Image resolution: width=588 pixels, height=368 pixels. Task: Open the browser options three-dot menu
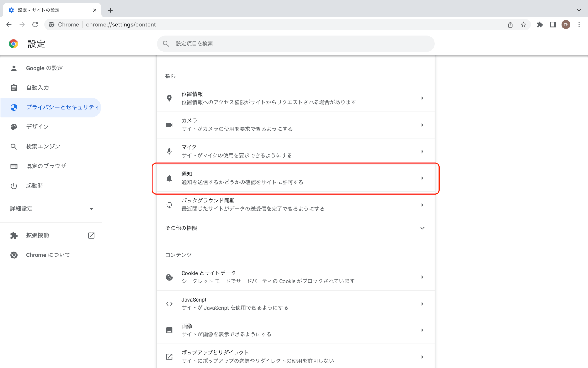click(579, 24)
